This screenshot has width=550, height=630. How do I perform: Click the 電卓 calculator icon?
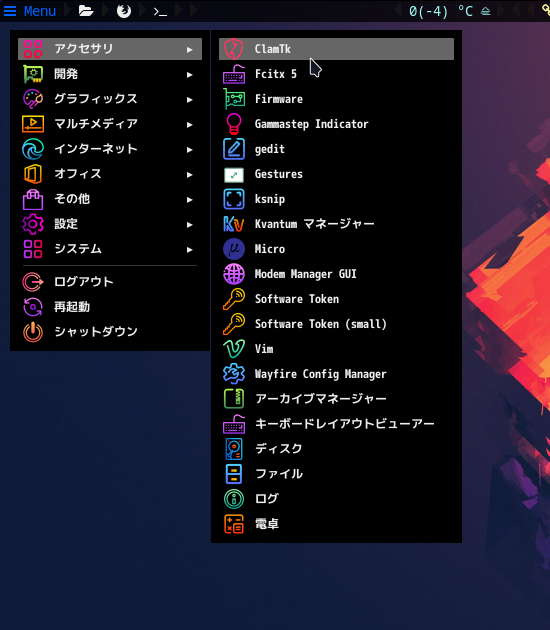(x=234, y=524)
